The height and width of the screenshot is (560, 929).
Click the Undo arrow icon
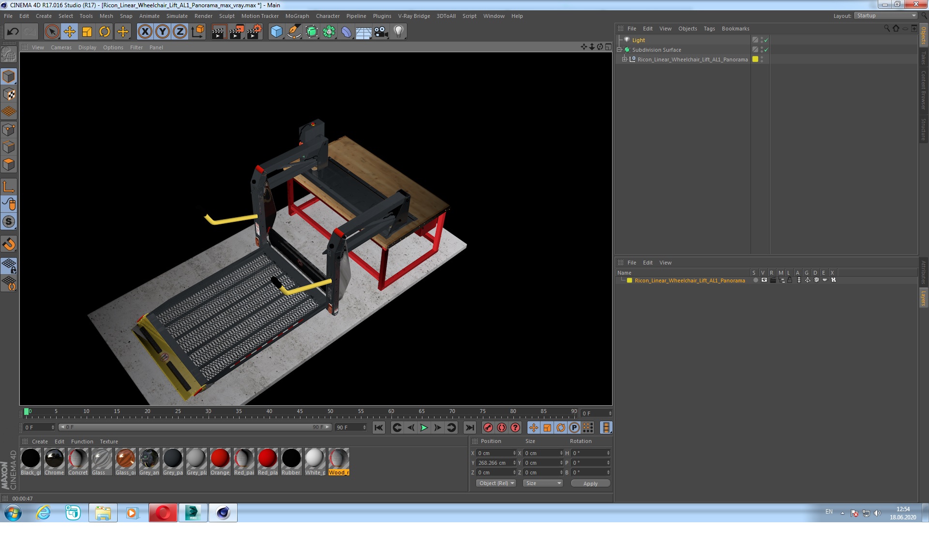coord(13,32)
